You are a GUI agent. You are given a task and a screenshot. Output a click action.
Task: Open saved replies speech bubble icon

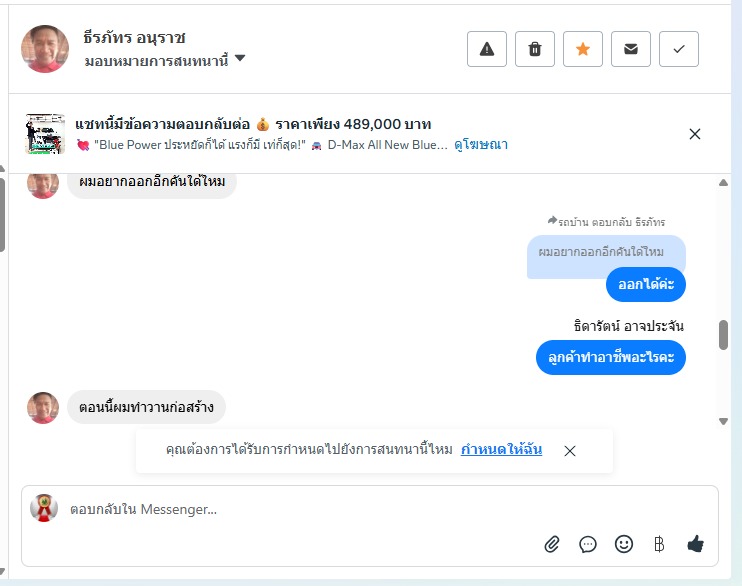pos(588,544)
